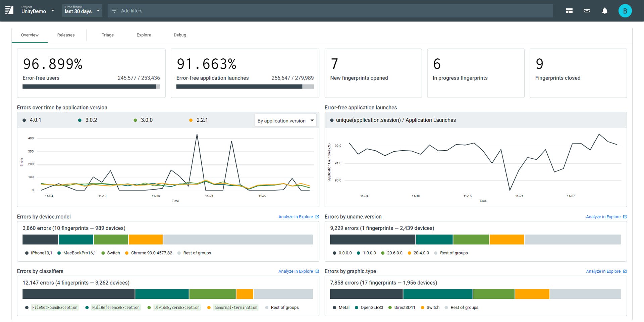
Task: Toggle the 2.2.1 version series in legend
Action: click(199, 120)
